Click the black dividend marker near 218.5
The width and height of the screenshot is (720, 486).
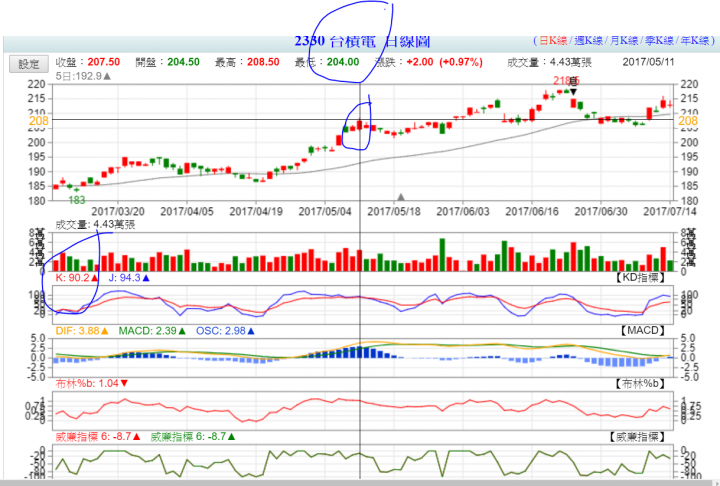[x=573, y=91]
